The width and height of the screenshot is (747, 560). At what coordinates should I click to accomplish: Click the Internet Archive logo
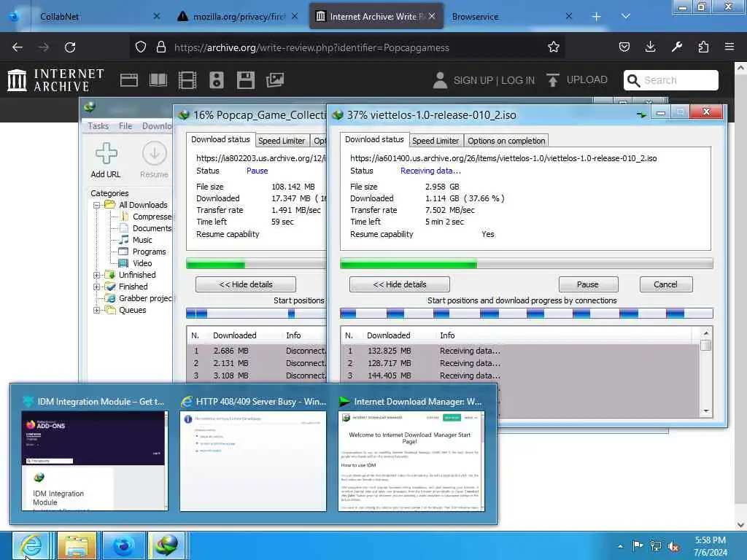(55, 80)
